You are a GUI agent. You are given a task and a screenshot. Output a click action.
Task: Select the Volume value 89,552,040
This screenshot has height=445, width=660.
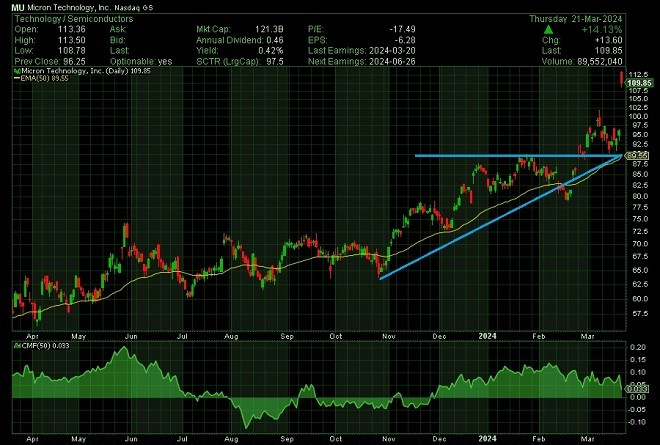[600, 61]
